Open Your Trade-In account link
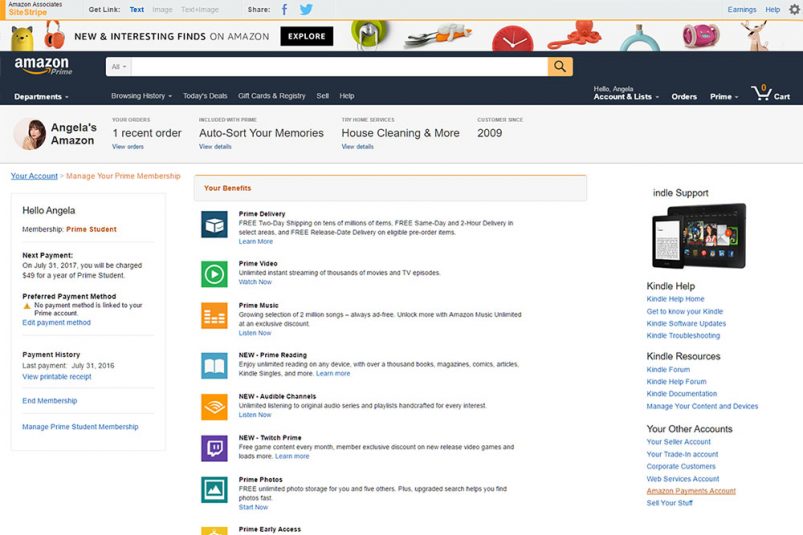The width and height of the screenshot is (803, 535). click(x=682, y=454)
